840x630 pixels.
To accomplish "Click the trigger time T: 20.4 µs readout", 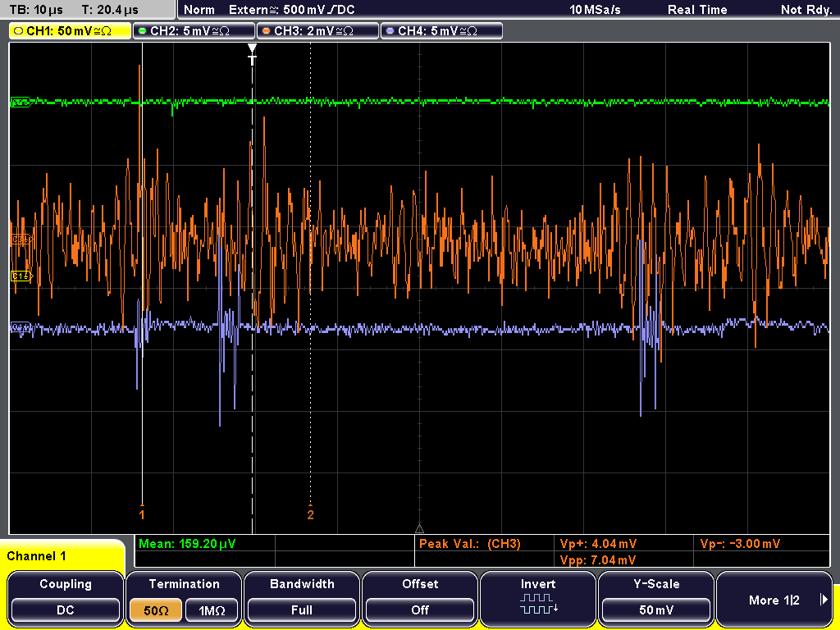I will coord(110,10).
